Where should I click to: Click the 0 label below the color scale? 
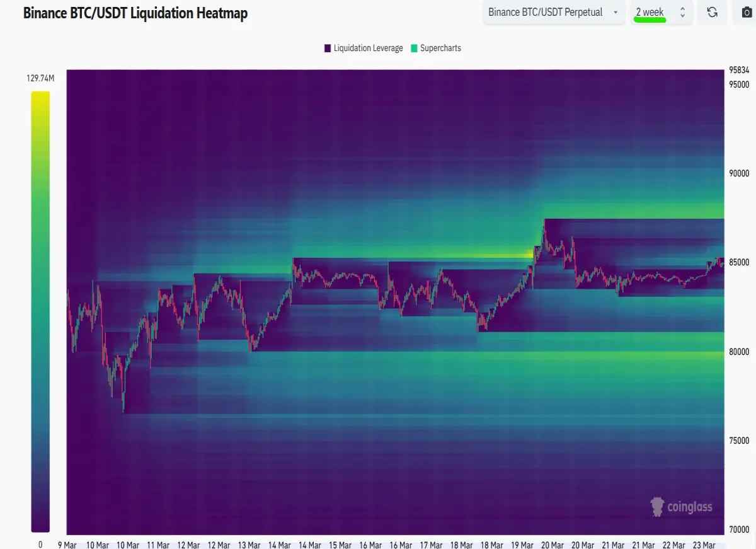[40, 544]
